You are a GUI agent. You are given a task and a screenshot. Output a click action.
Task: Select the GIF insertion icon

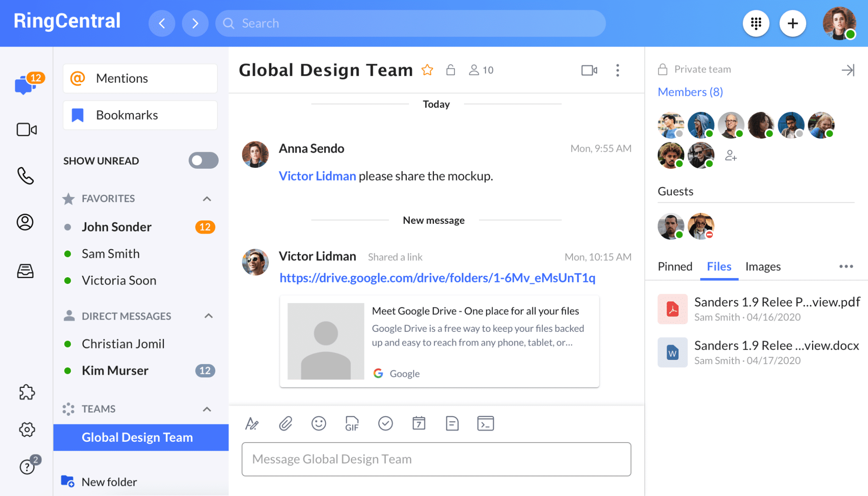[352, 423]
